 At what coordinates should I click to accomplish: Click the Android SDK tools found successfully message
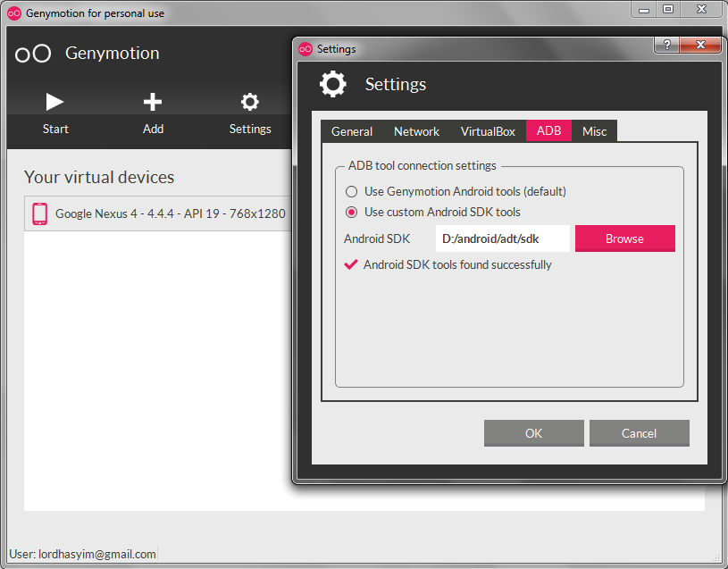point(457,264)
